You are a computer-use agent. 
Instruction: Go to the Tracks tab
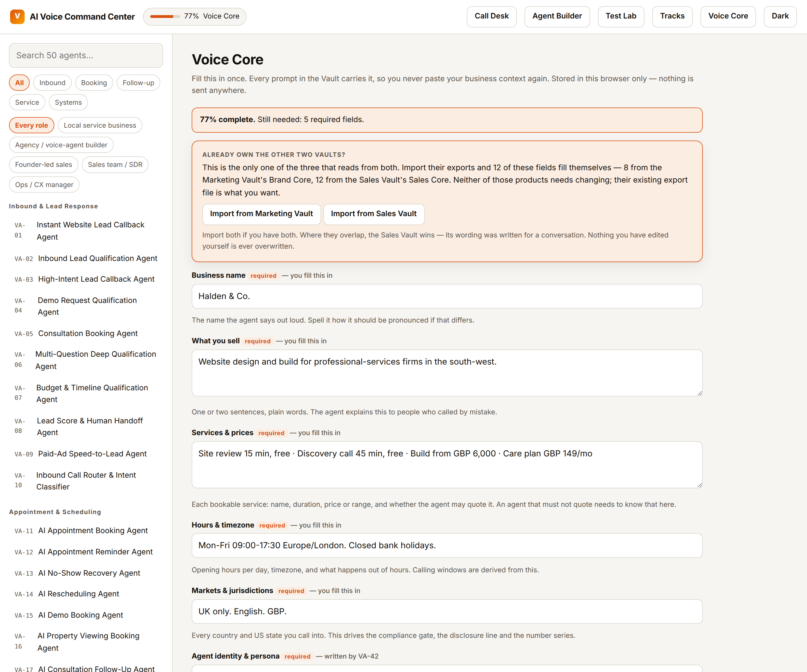click(x=672, y=17)
